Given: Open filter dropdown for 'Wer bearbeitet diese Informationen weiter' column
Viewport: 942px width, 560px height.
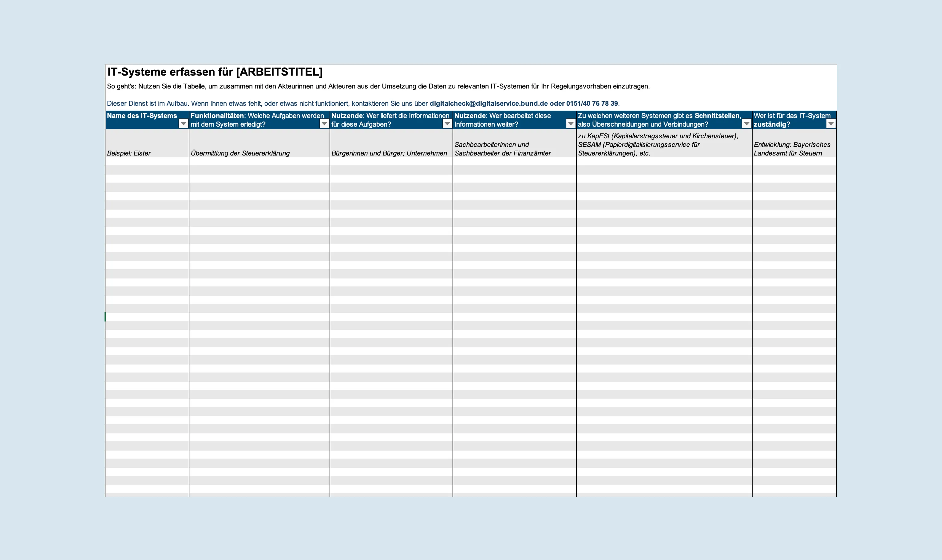Looking at the screenshot, I should coord(571,124).
